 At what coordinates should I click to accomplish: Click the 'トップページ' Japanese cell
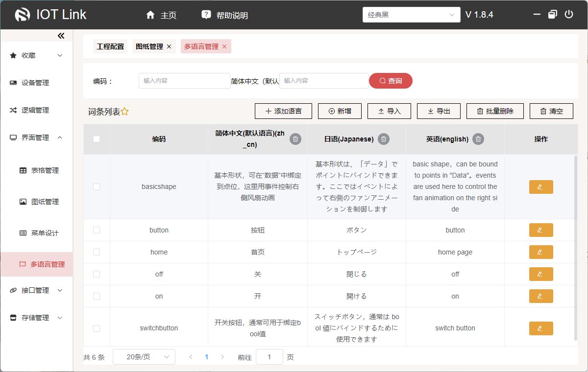[x=357, y=252]
